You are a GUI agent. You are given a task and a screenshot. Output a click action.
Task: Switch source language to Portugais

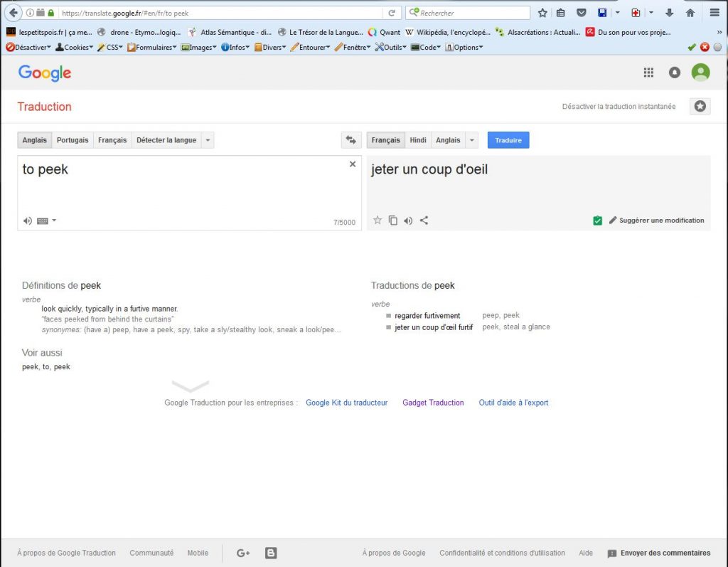(x=73, y=140)
